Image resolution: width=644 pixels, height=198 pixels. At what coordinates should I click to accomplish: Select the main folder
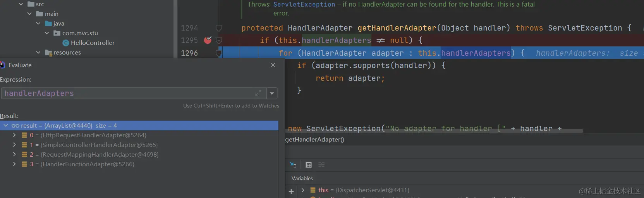[52, 14]
